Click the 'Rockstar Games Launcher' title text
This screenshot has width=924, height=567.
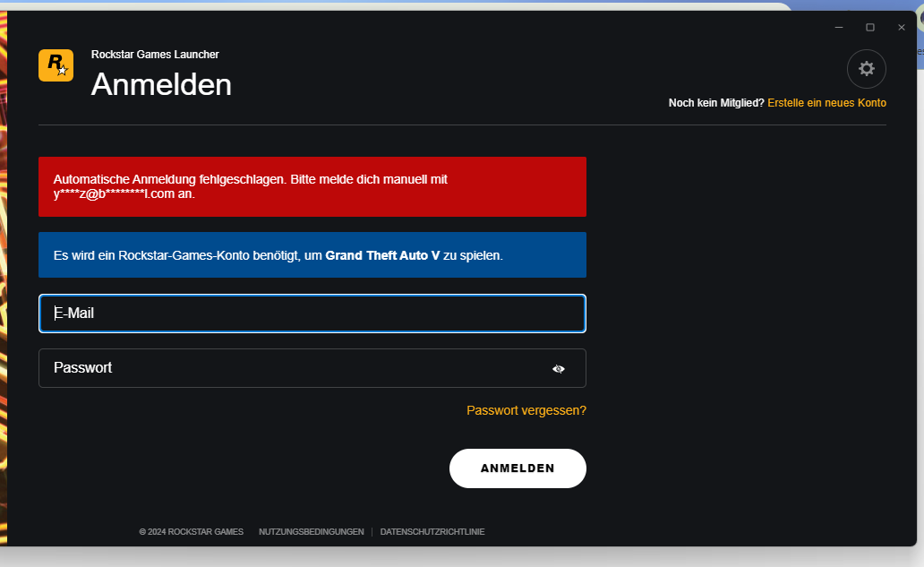[155, 55]
